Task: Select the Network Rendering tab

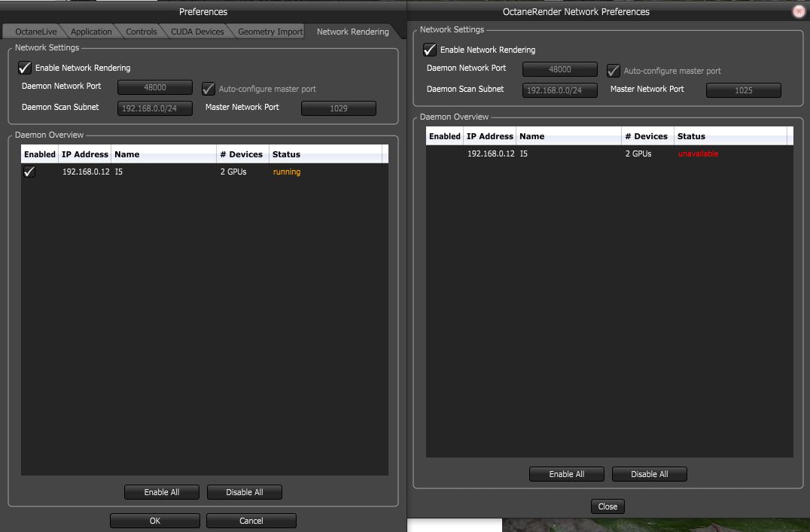Action: pos(353,32)
